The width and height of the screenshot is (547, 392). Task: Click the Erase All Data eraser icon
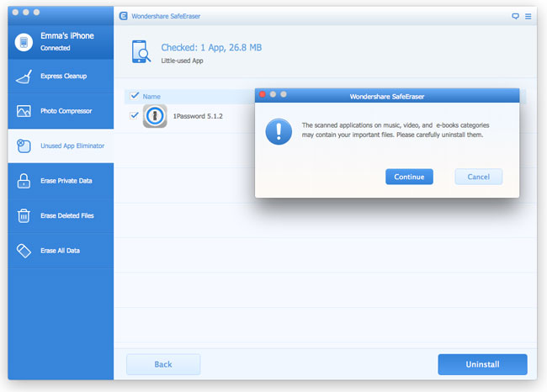tap(24, 251)
